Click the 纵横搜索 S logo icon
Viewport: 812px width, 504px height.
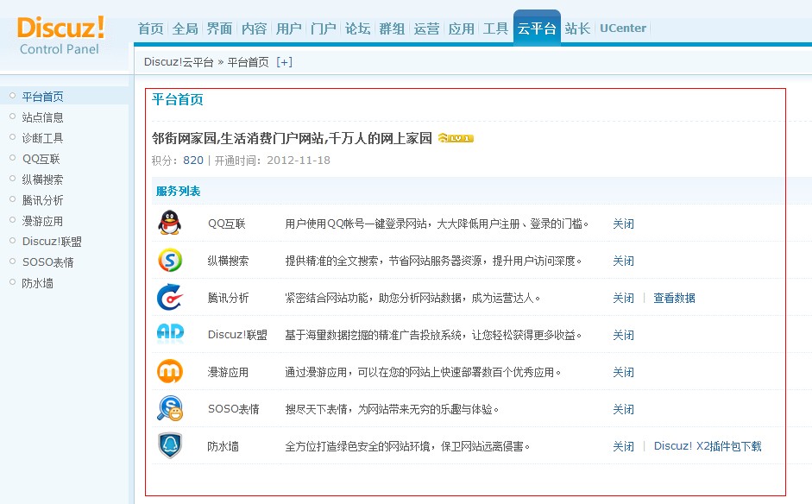point(170,260)
